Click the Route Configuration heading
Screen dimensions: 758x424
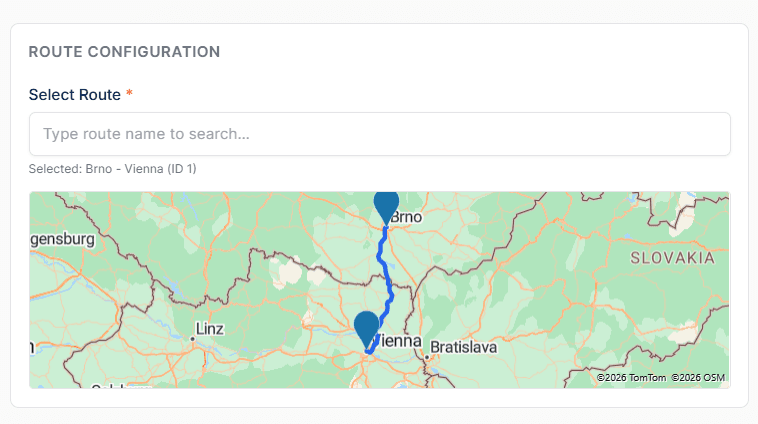pos(124,52)
